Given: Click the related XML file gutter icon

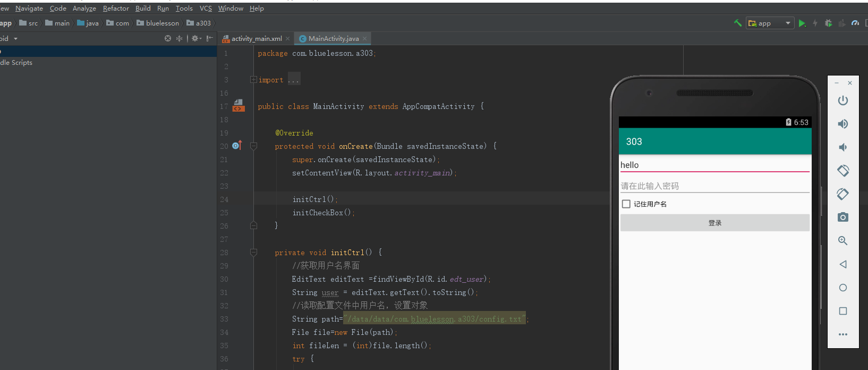Looking at the screenshot, I should click(239, 105).
